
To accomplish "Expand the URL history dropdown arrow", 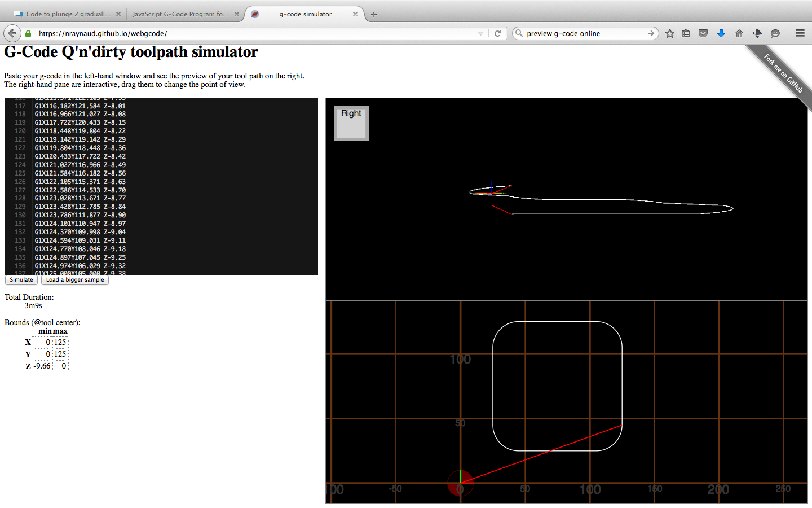I will click(x=480, y=33).
